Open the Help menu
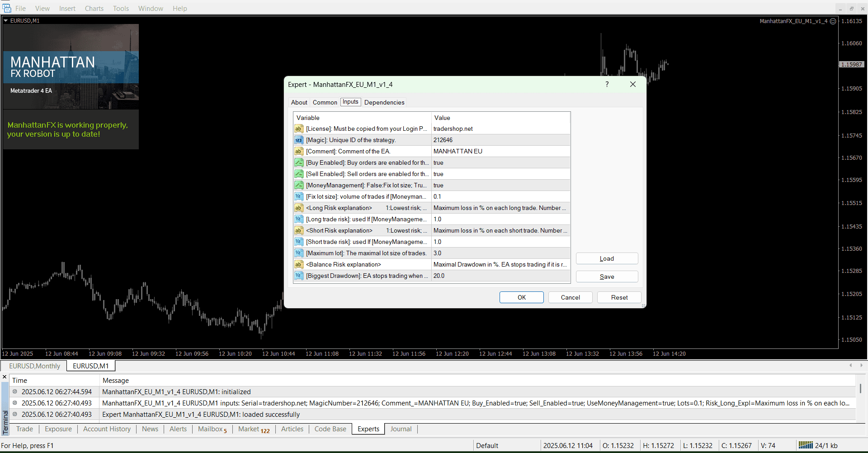 pos(179,8)
